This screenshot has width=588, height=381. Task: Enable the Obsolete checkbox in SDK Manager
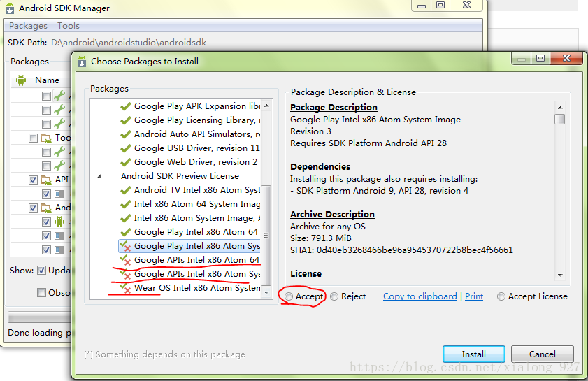coord(42,292)
